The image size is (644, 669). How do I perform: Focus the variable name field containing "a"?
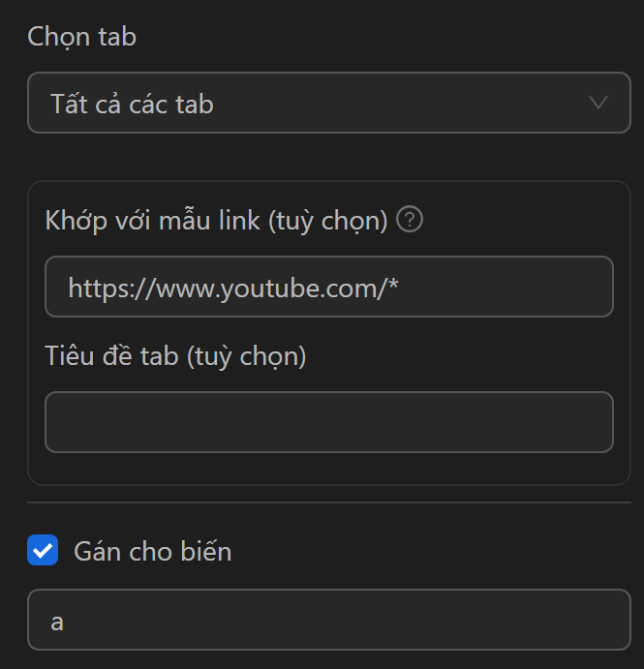tap(329, 621)
